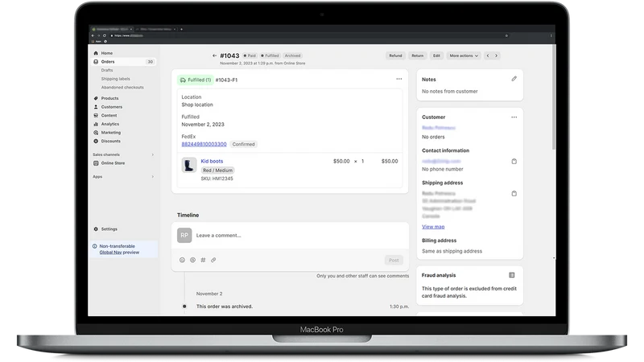The image size is (644, 362).
Task: Click the Discounts badge icon
Action: tap(96, 142)
